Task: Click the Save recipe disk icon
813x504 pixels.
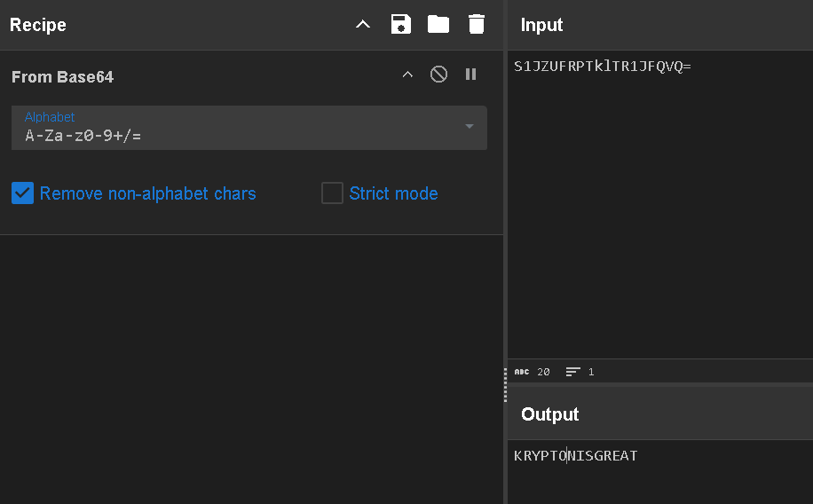Action: (401, 25)
